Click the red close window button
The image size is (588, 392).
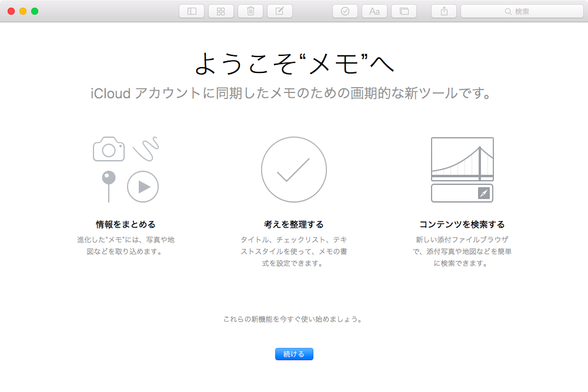[x=11, y=11]
